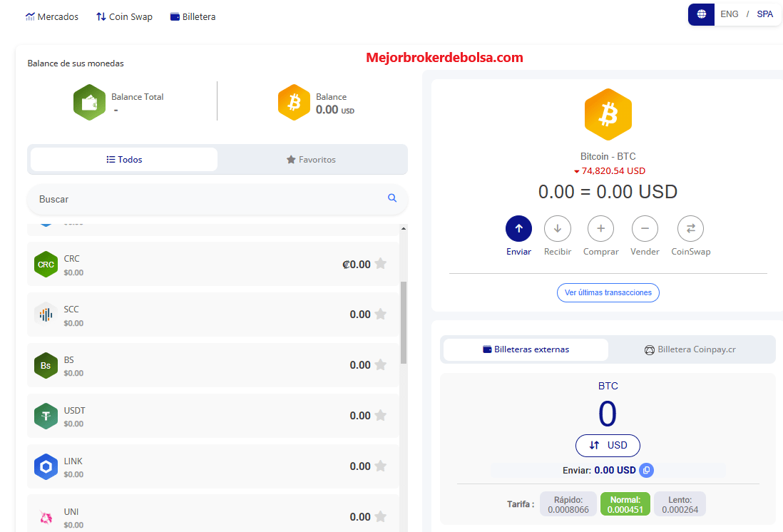
Task: Choose the Lento fee rate
Action: [x=680, y=504]
